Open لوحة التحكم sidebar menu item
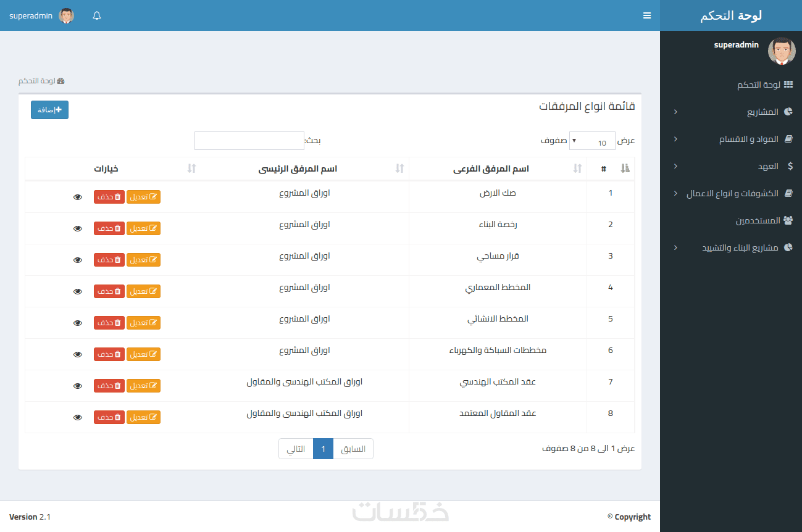Image resolution: width=802 pixels, height=532 pixels. click(731, 85)
